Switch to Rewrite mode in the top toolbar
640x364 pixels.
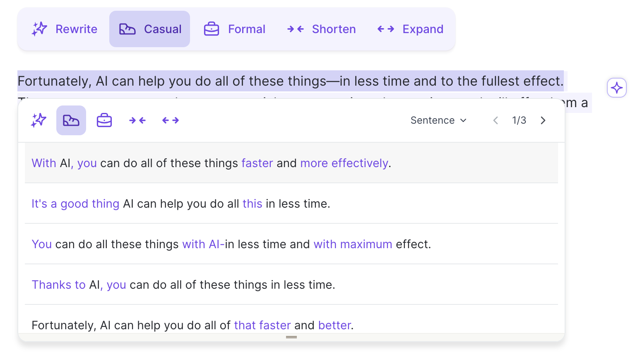65,29
